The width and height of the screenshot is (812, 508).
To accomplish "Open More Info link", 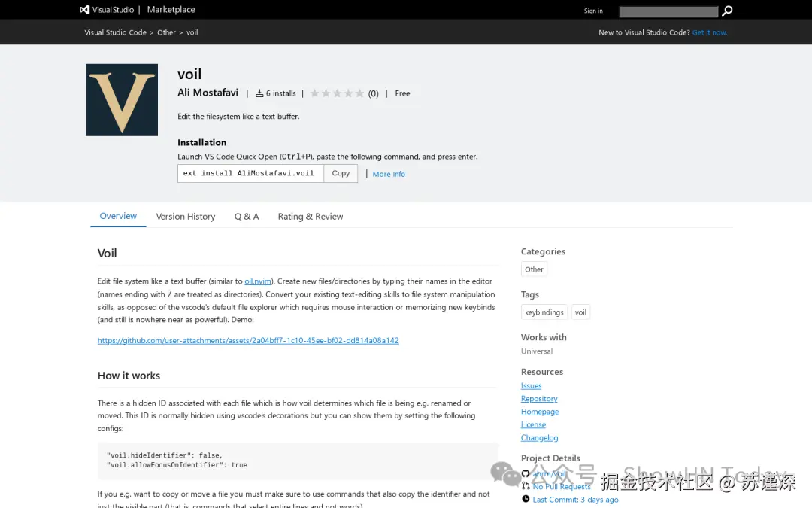I will 389,174.
